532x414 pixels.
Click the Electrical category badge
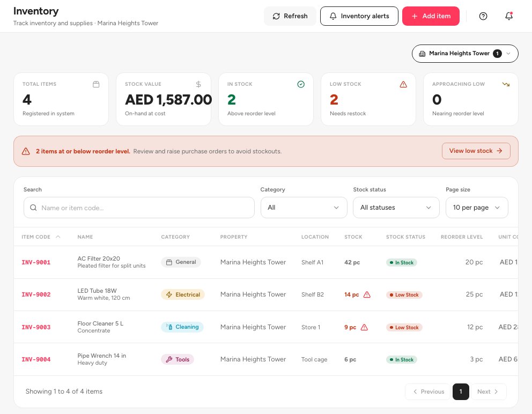[182, 294]
